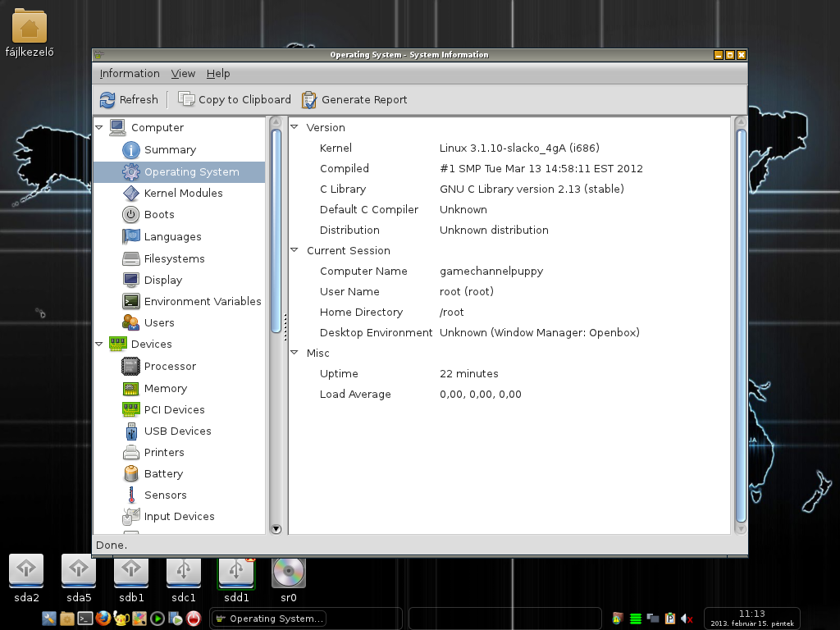Open the Help menu
Viewport: 840px width, 630px height.
click(218, 73)
